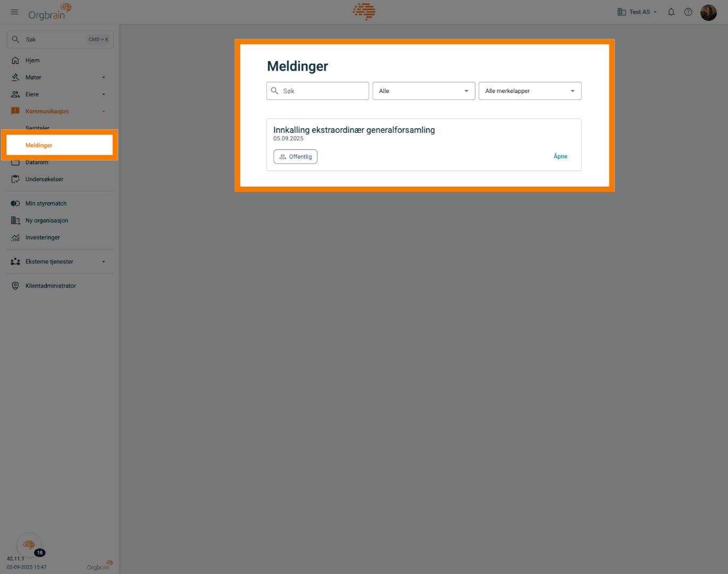
Task: Click the Hjem home icon
Action: [x=15, y=61]
